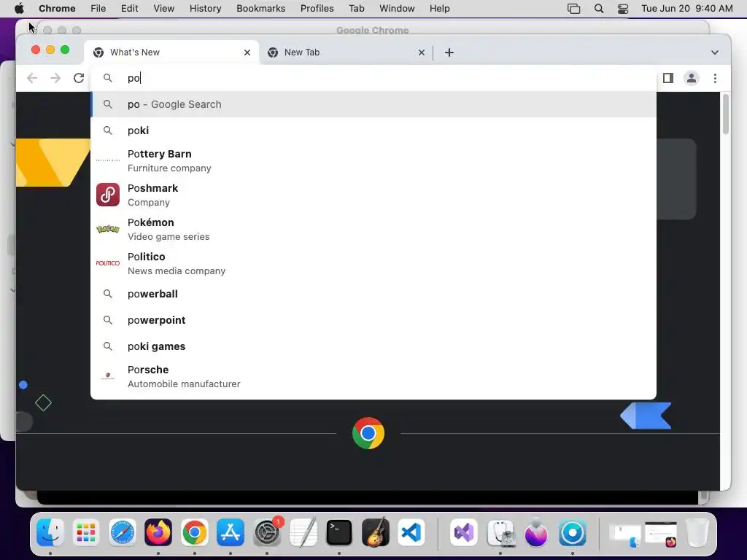Go back with the left arrow button
The image size is (747, 560).
click(32, 78)
